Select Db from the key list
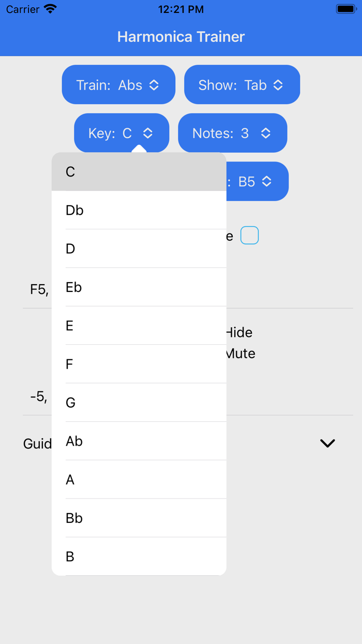Image resolution: width=362 pixels, height=644 pixels. [139, 210]
